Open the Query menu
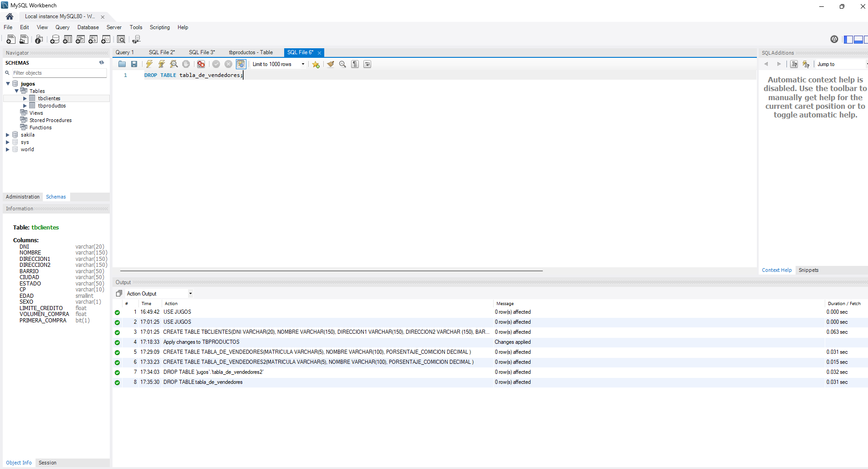 [x=62, y=27]
